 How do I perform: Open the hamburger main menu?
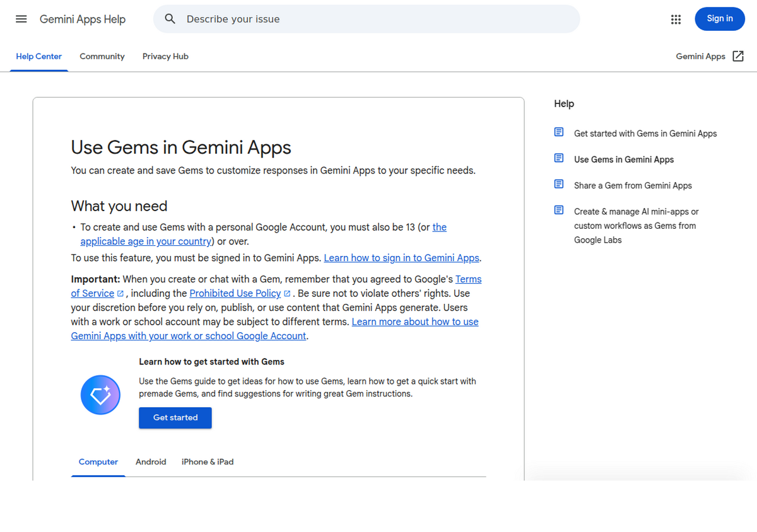21,19
